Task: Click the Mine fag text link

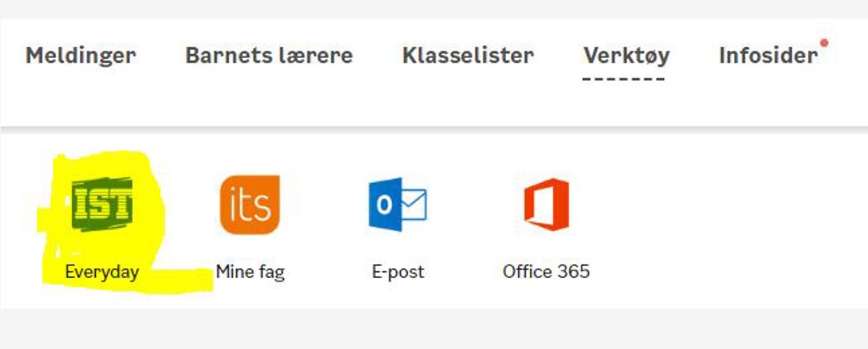Action: click(x=250, y=272)
